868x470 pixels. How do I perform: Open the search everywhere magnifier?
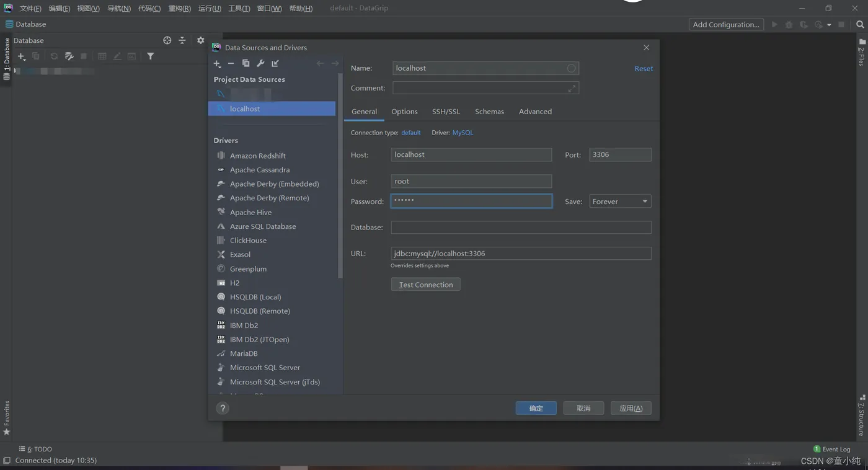pos(860,25)
